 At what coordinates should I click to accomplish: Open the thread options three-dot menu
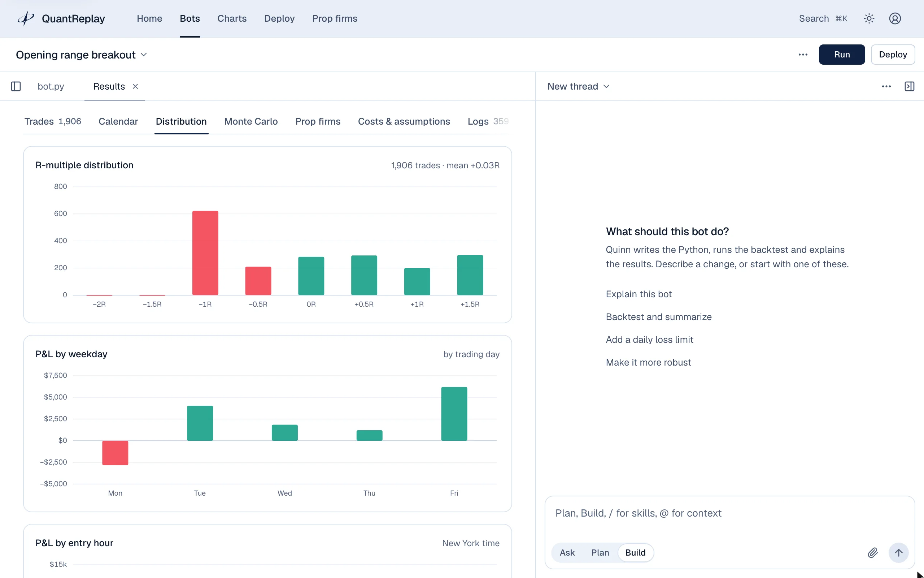point(886,86)
